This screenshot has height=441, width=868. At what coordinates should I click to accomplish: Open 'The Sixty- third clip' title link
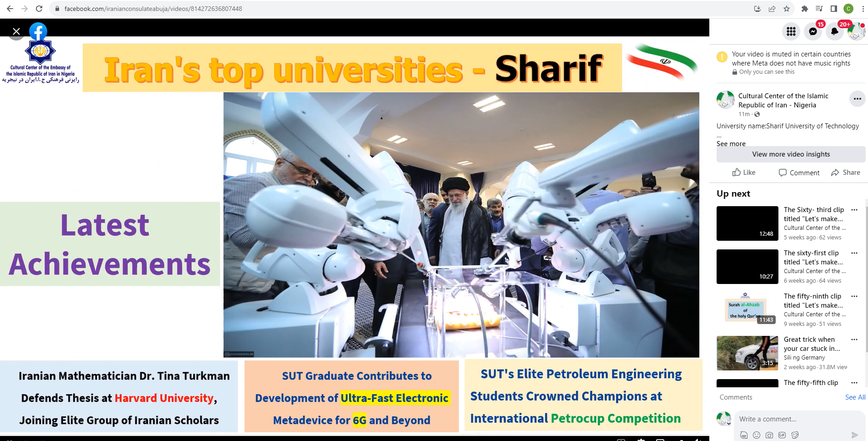point(814,214)
